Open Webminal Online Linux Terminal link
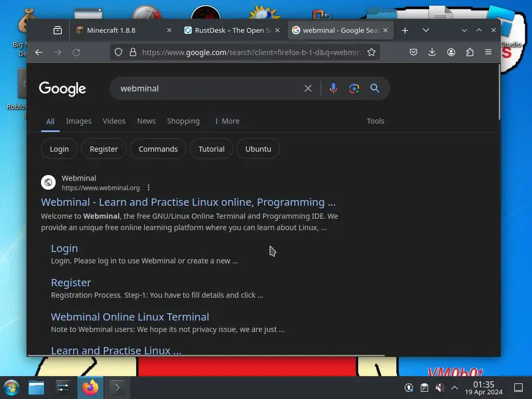Image resolution: width=532 pixels, height=399 pixels. 130,317
